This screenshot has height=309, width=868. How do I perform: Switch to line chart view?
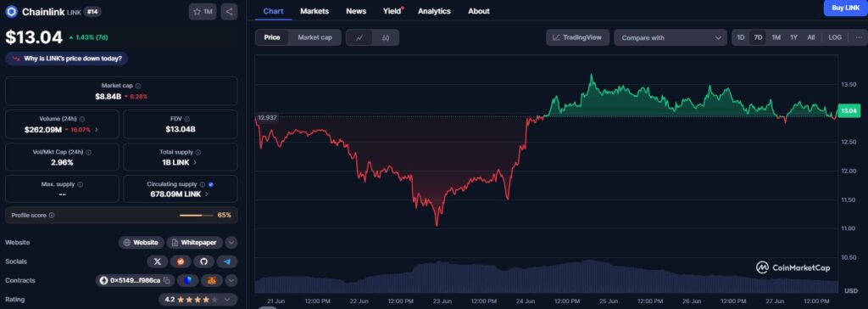pos(359,37)
